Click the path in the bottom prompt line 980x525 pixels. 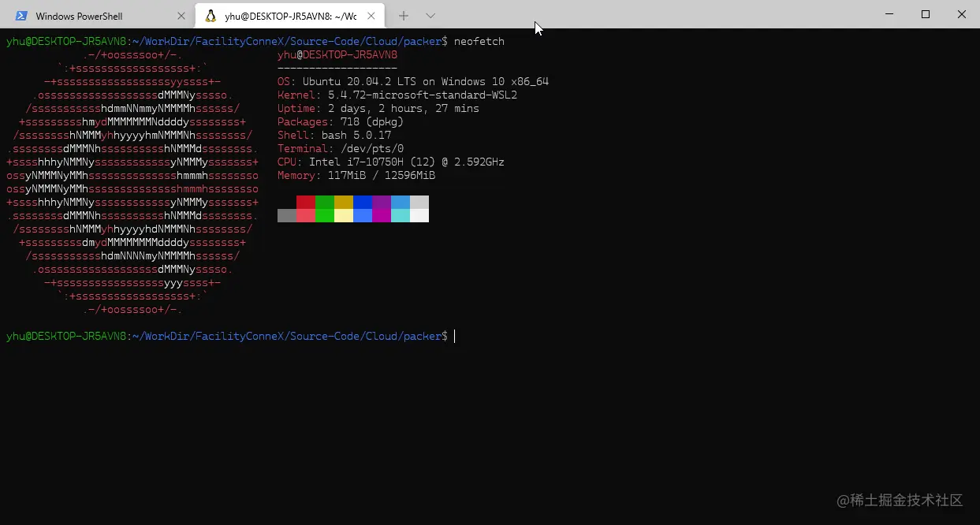pyautogui.click(x=287, y=337)
